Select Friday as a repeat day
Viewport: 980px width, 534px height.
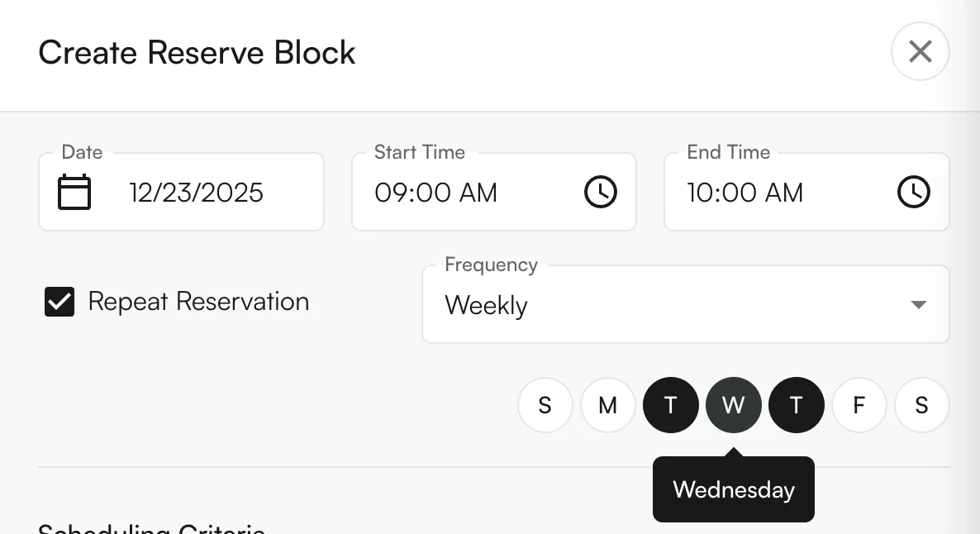click(859, 405)
